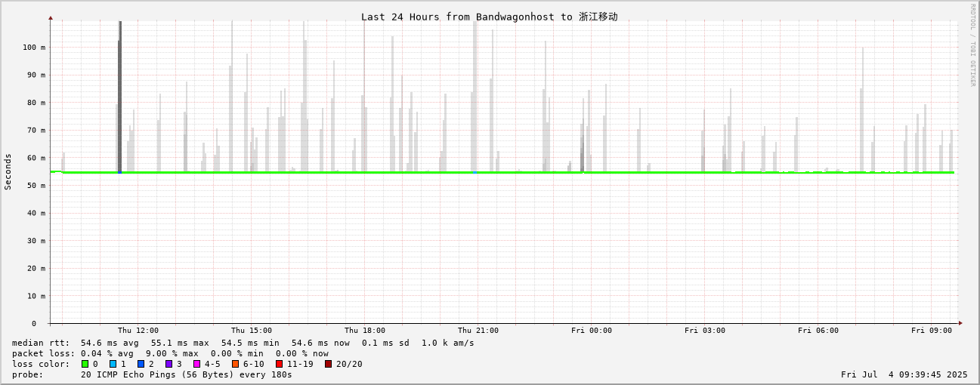Click the 'Fri 09:00' time axis label
980x385 pixels.
coord(932,331)
